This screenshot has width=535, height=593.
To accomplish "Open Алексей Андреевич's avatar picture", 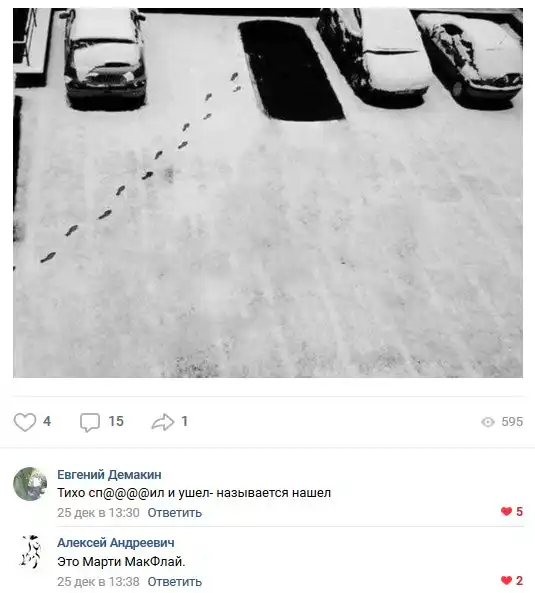I will click(x=30, y=552).
